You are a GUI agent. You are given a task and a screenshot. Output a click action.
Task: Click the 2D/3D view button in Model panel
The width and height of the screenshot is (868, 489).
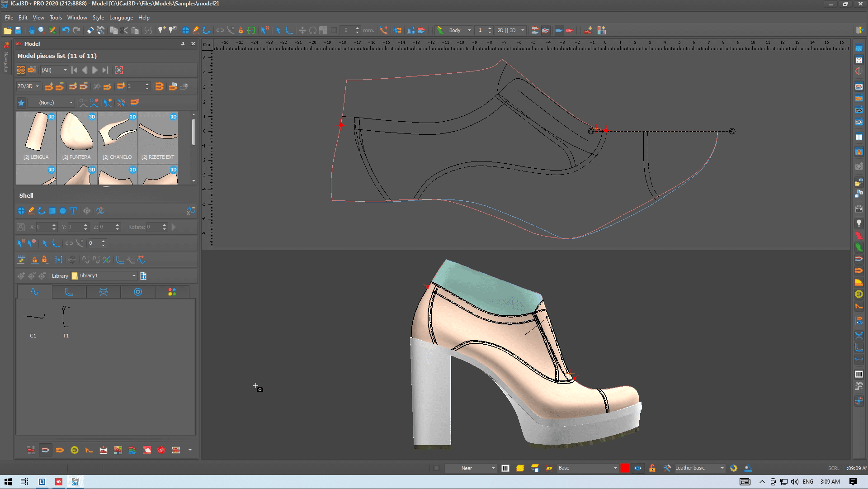28,86
